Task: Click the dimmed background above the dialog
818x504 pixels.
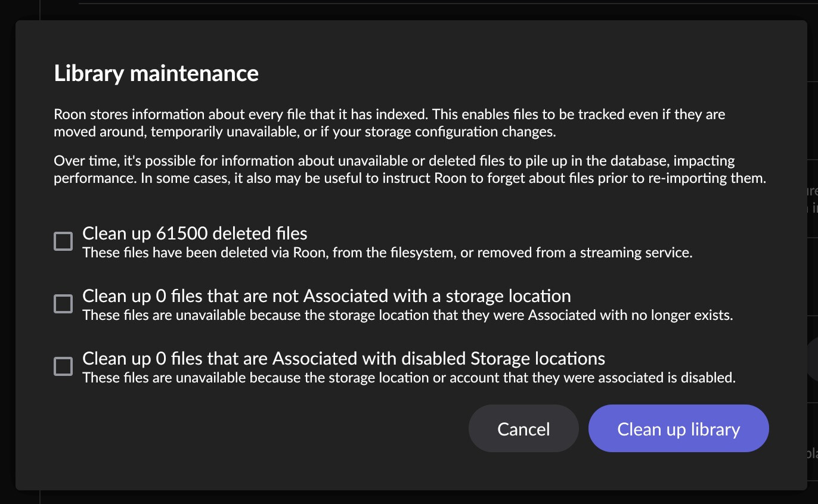Action: [409, 10]
